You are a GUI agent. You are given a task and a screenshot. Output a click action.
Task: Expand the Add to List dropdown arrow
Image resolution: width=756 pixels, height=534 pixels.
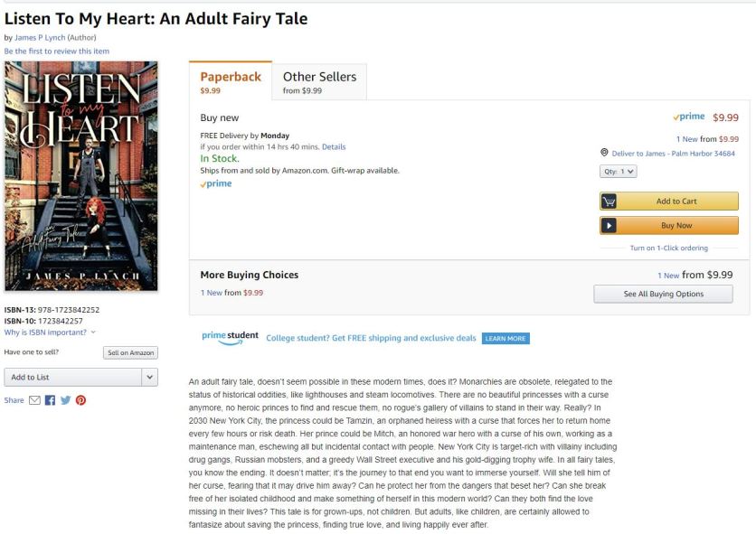click(150, 376)
